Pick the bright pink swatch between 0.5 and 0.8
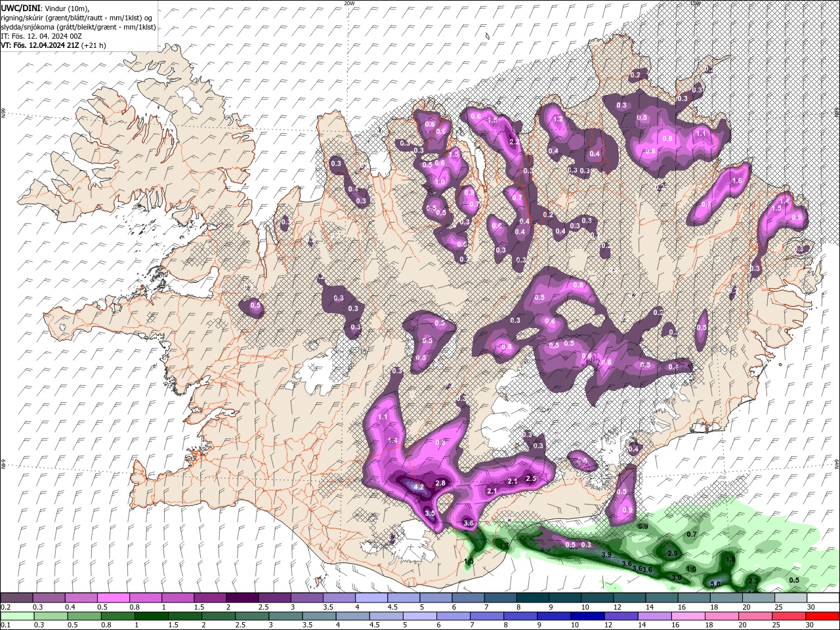The image size is (840, 630). coord(113,598)
